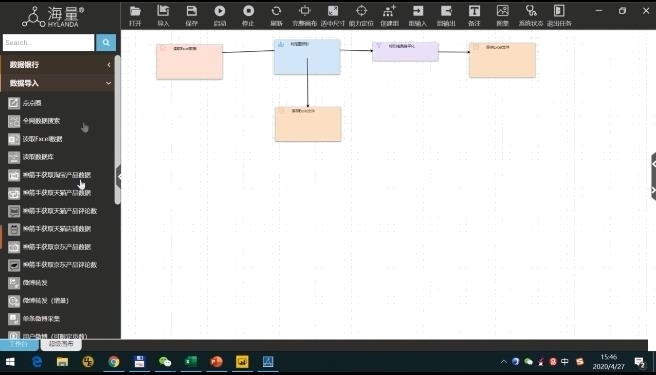656x375 pixels.
Task: Stop the workflow with the 停止 button
Action: coord(249,11)
